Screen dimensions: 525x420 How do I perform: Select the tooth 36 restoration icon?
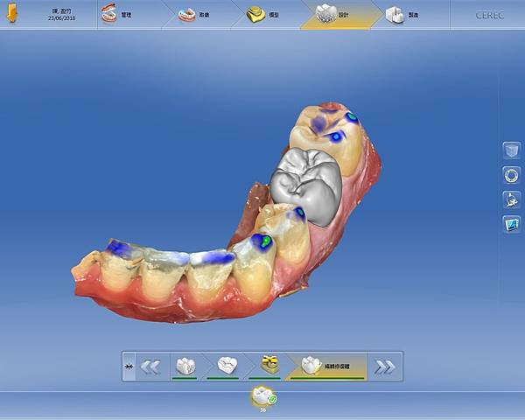tap(263, 397)
